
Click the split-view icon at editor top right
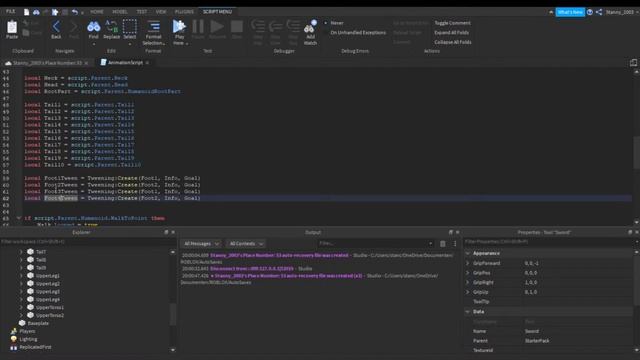click(x=633, y=62)
